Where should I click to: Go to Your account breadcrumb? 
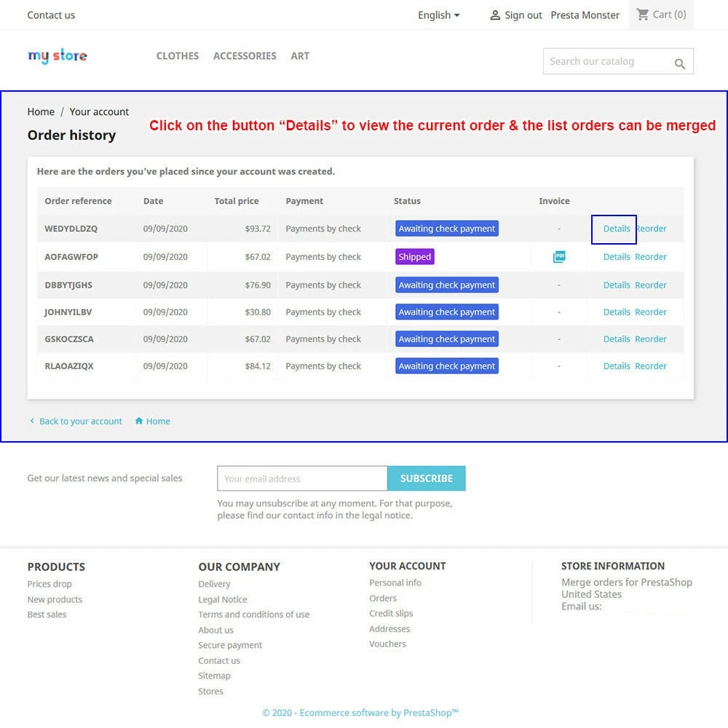tap(99, 112)
